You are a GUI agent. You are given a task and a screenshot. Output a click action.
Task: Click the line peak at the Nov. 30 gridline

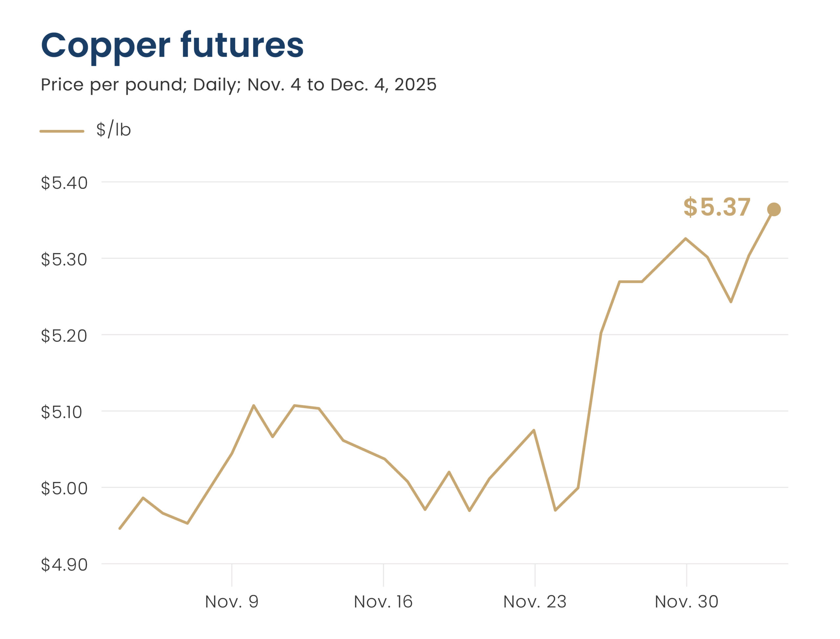click(685, 238)
